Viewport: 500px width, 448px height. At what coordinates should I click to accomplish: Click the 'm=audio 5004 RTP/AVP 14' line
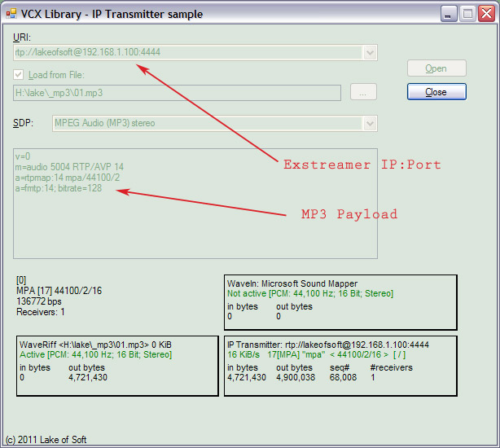[x=69, y=167]
